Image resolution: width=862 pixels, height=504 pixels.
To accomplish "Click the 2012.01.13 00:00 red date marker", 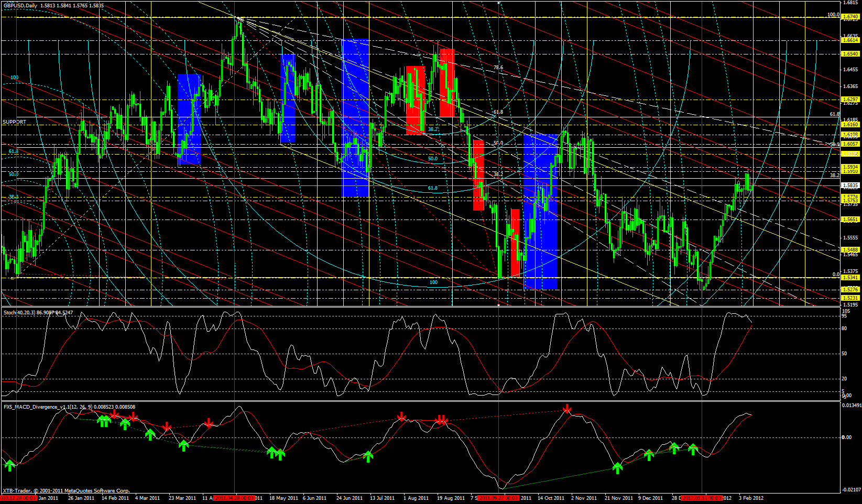I will tap(702, 498).
